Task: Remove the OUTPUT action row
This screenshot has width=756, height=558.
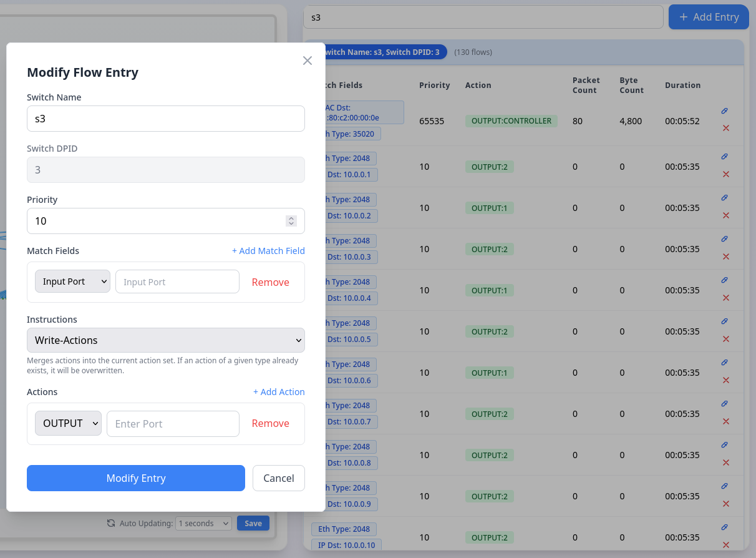Action: [x=270, y=423]
